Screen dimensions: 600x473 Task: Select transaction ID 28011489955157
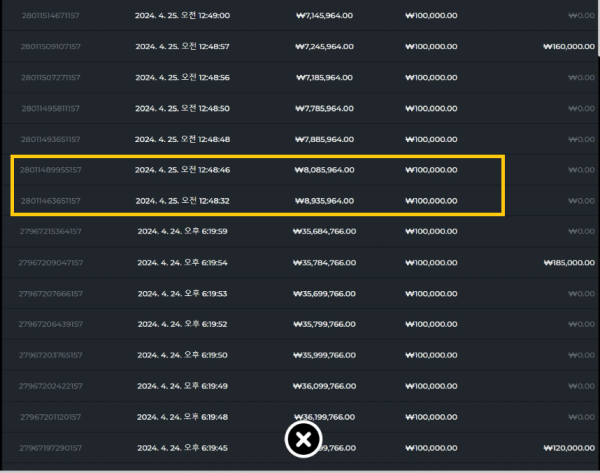[x=51, y=170]
